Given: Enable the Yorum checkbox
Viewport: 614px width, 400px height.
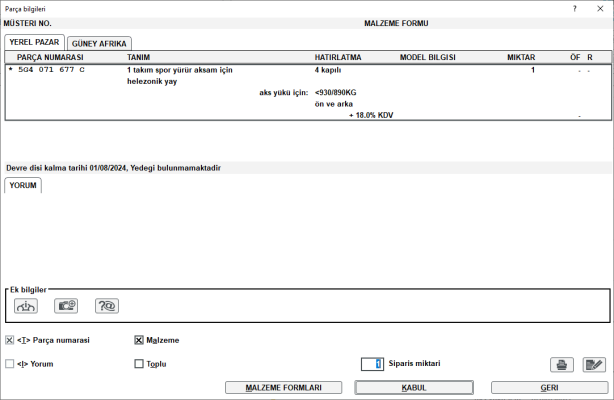Looking at the screenshot, I should click(10, 364).
